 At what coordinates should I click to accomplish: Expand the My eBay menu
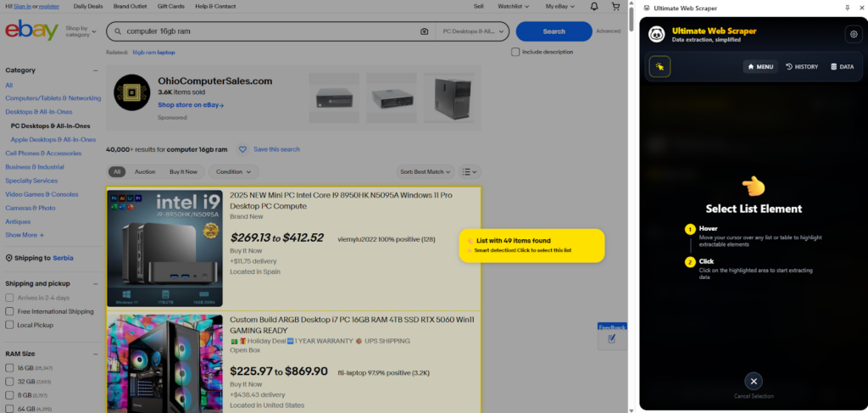[x=559, y=6]
